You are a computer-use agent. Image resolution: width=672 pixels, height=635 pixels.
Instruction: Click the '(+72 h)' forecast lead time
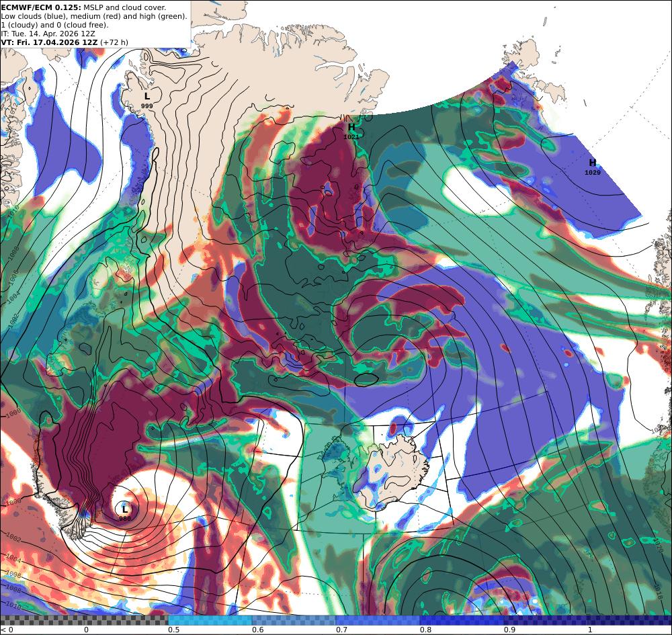[x=114, y=42]
